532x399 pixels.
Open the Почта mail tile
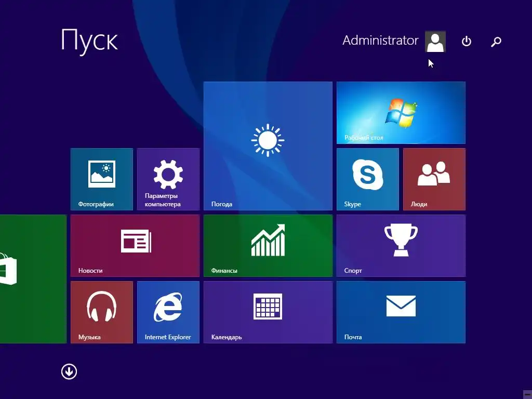pos(401,312)
